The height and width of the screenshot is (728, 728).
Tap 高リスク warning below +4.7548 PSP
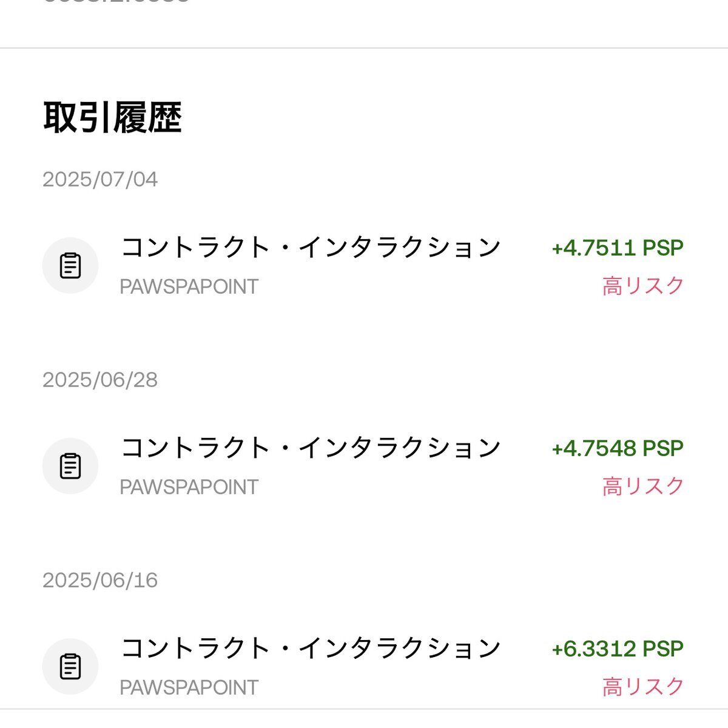643,485
